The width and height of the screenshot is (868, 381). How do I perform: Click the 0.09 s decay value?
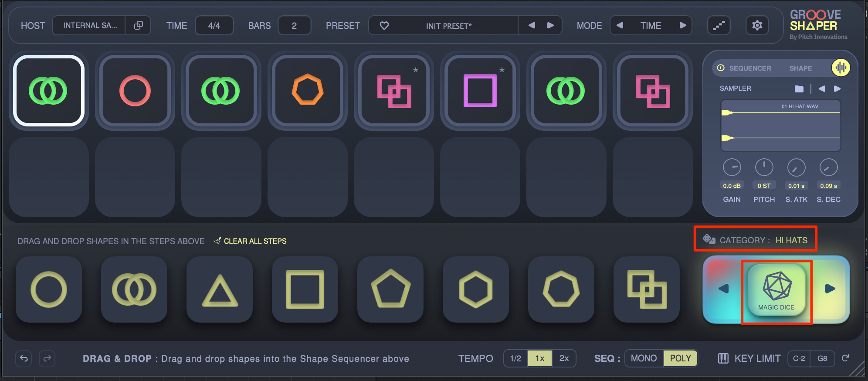pyautogui.click(x=828, y=186)
